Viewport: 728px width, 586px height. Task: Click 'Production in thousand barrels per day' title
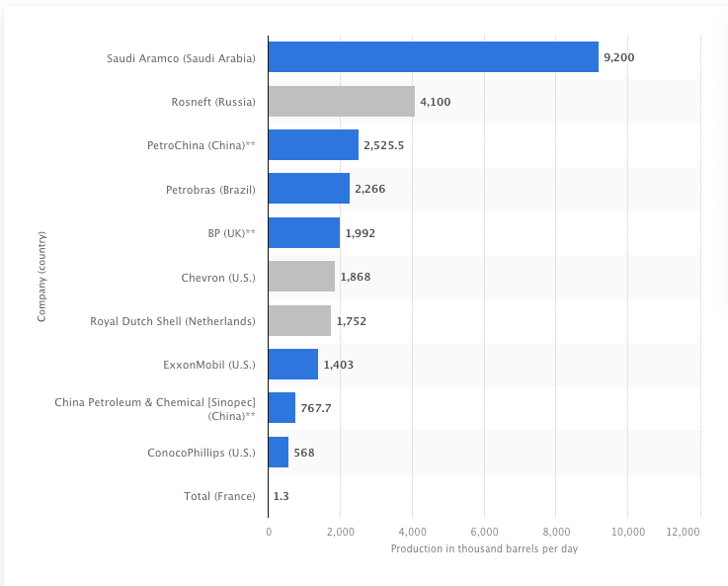[484, 548]
